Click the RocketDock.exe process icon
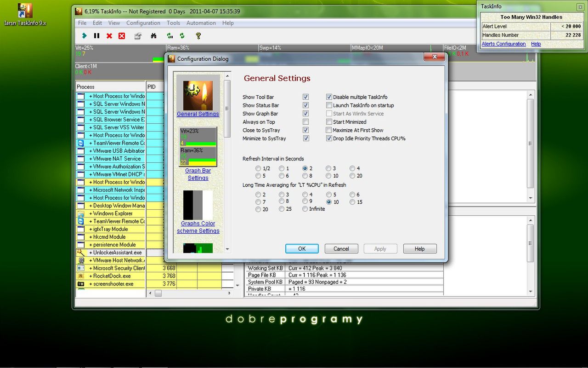588x368 pixels. tap(81, 276)
